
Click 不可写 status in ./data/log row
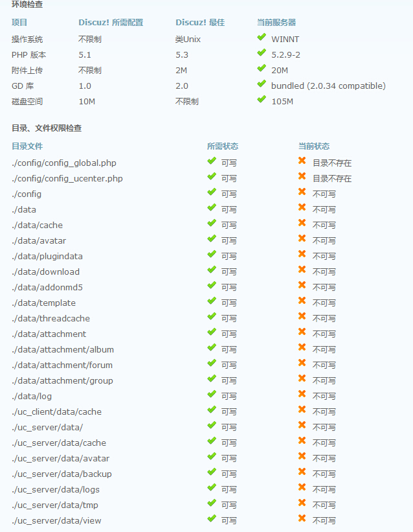click(x=324, y=397)
